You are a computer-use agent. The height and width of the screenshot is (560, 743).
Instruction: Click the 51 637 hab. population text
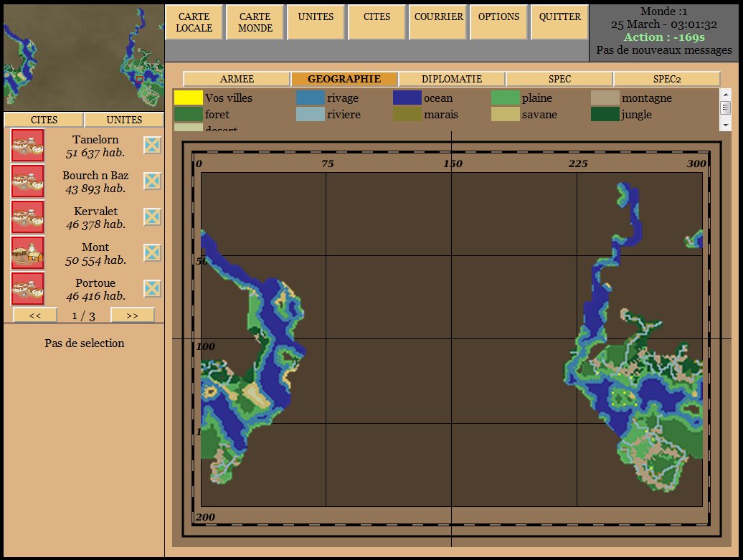(x=95, y=153)
